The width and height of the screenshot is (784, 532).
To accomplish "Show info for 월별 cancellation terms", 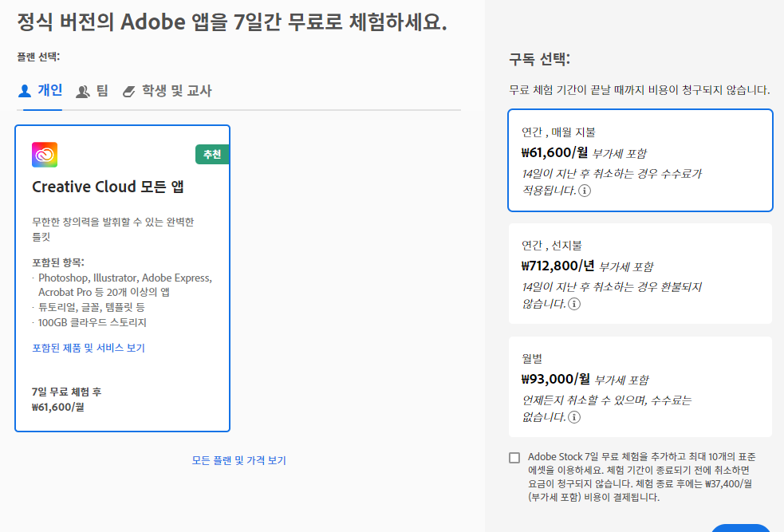I will pyautogui.click(x=574, y=417).
